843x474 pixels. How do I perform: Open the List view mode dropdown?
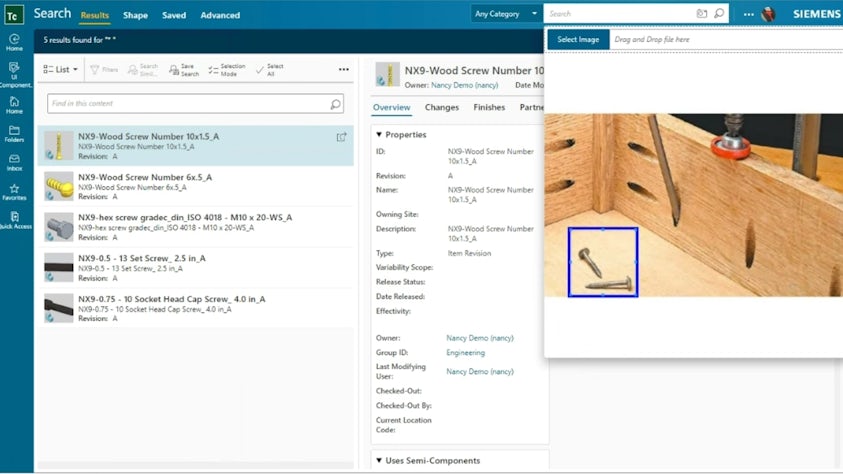[60, 69]
